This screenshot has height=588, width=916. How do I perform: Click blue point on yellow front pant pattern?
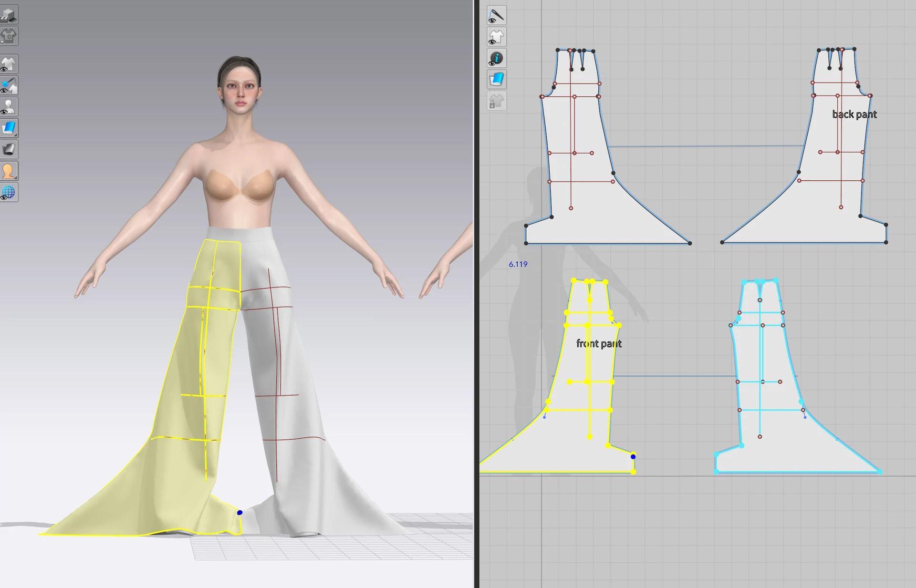pos(633,457)
